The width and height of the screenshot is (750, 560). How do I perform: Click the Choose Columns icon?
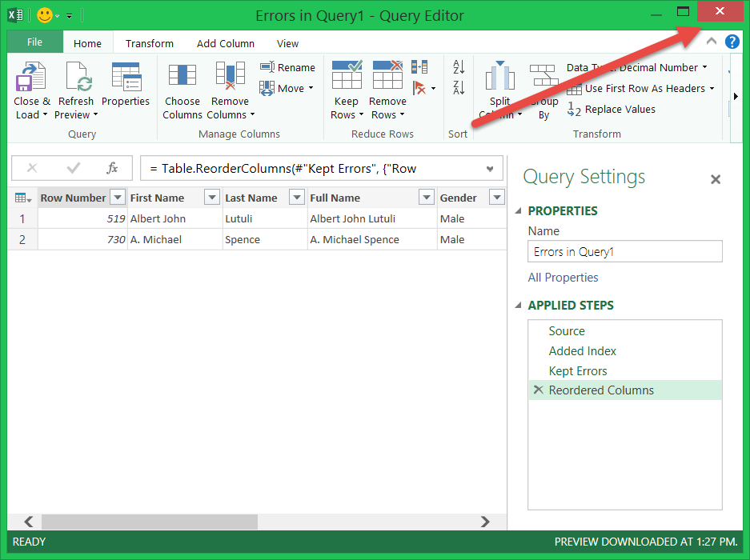click(182, 76)
